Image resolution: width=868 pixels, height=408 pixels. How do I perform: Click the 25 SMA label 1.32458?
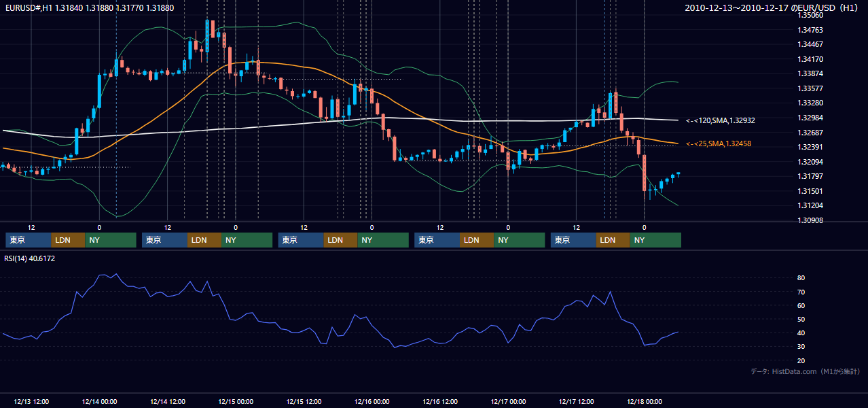pos(719,143)
